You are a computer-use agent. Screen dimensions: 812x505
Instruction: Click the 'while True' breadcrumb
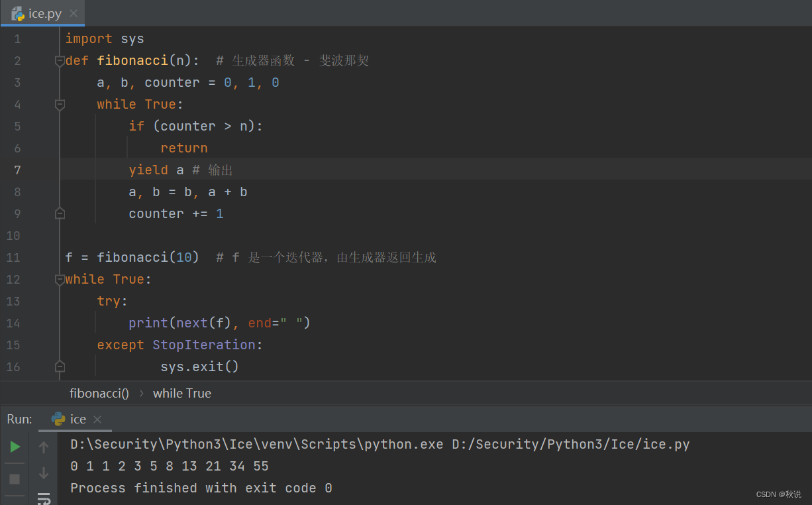tap(182, 394)
